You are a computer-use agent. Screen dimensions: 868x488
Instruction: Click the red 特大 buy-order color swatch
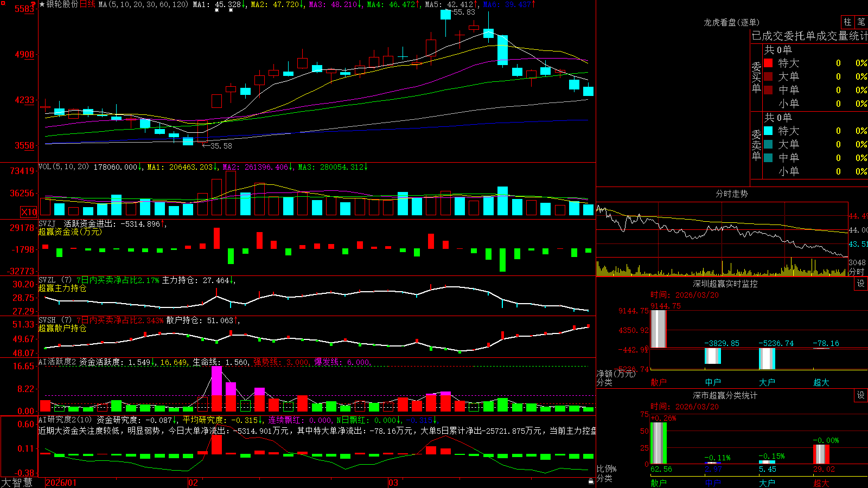pos(768,63)
